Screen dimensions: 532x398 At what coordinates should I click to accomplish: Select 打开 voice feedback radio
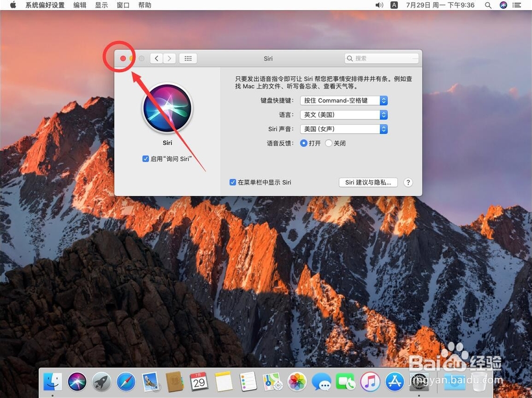(x=304, y=143)
